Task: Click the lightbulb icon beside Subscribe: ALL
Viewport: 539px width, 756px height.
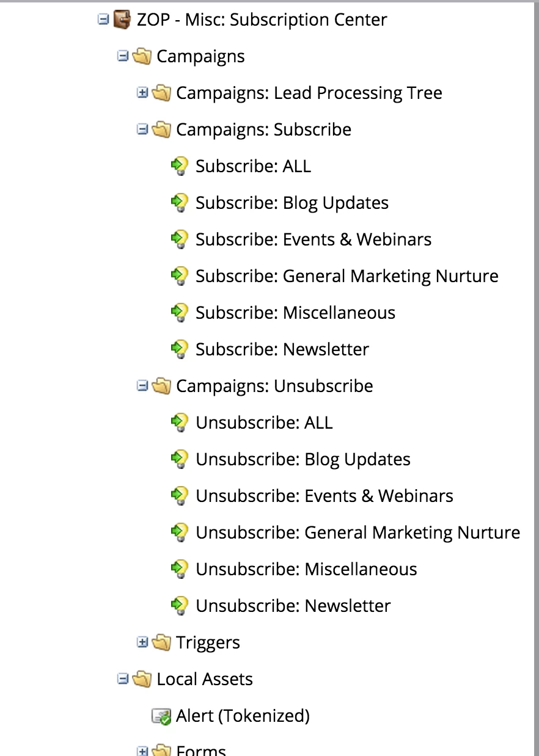Action: tap(179, 166)
